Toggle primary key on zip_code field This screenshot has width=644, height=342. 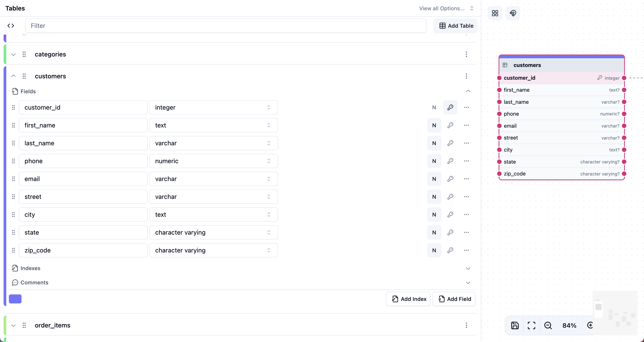450,250
